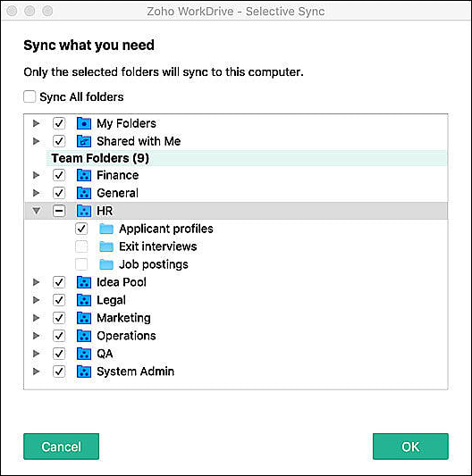Expand the My Folders tree arrow
Screen dimensions: 472x476
36,123
